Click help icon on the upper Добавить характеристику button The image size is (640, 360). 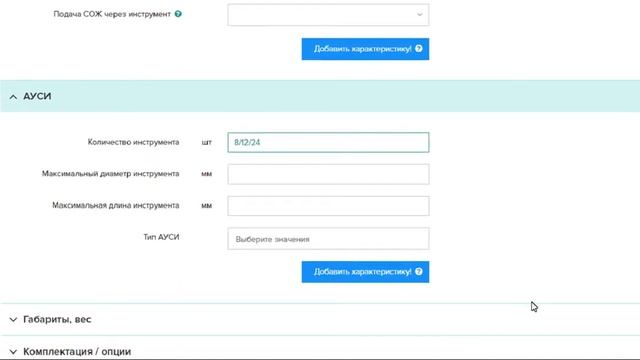419,49
